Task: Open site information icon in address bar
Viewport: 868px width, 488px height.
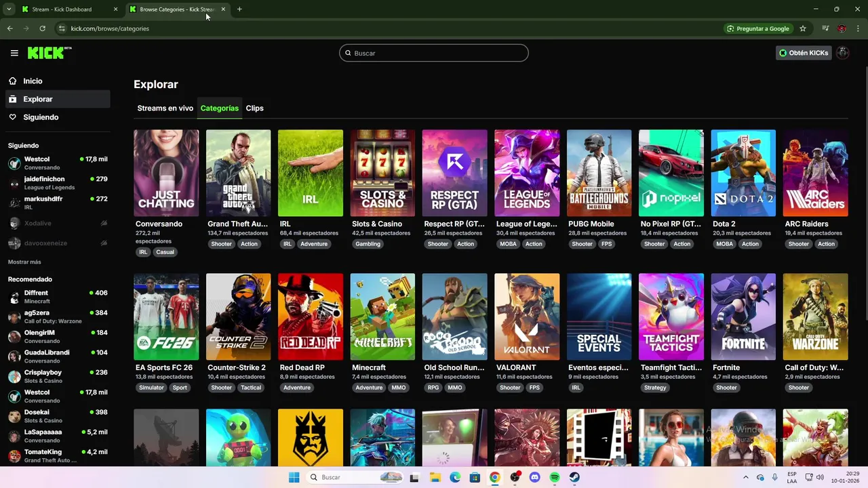Action: [62, 28]
